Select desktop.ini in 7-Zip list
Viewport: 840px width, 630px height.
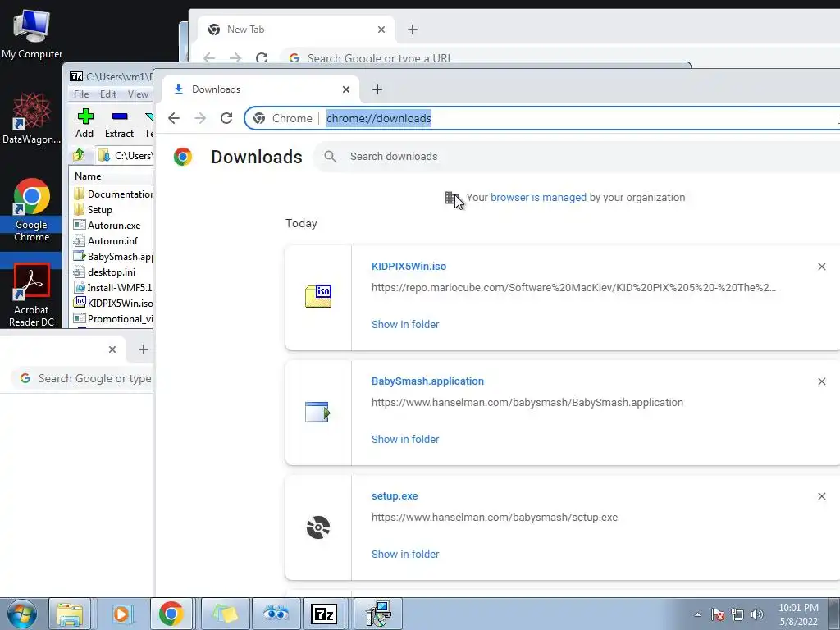pyautogui.click(x=104, y=272)
